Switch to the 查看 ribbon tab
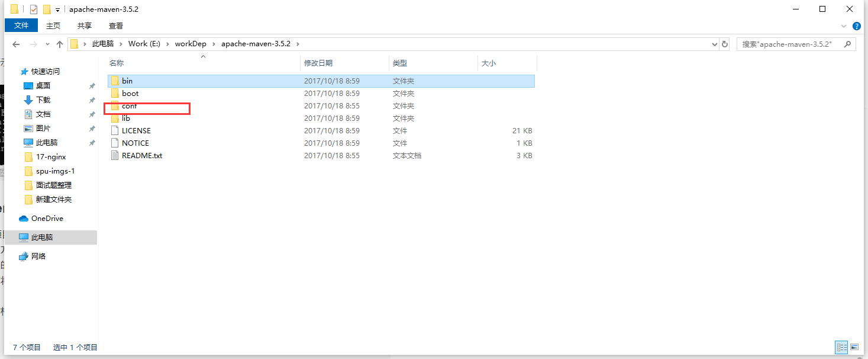Image resolution: width=868 pixels, height=359 pixels. [116, 25]
